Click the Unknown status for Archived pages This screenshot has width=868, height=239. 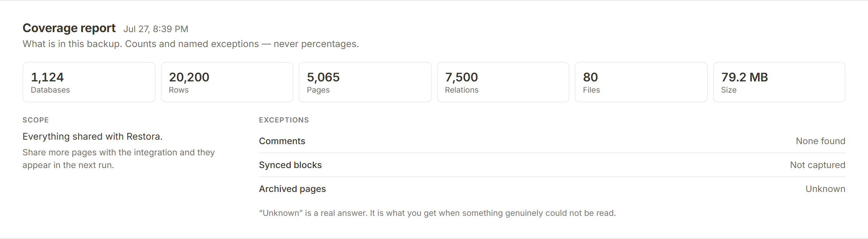coord(825,189)
